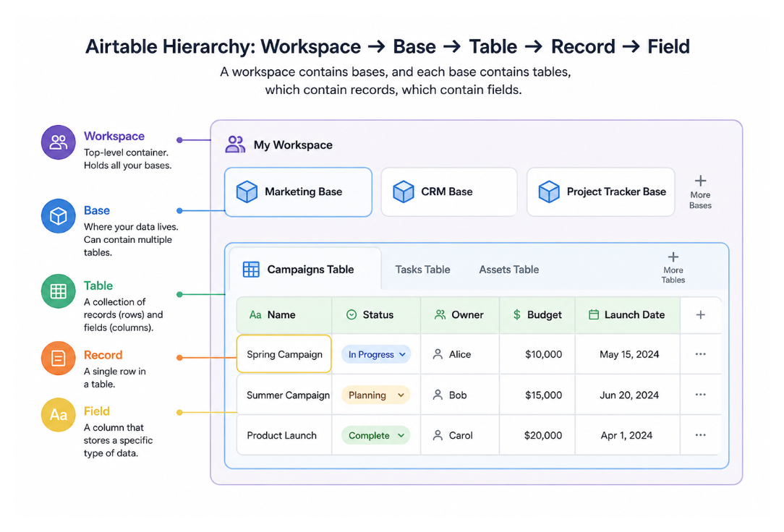Click the purple Workspace people icon in legend
The image size is (784, 532).
(59, 142)
